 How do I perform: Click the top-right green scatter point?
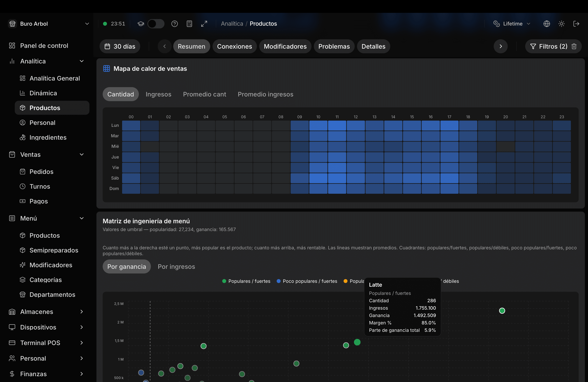pos(502,311)
